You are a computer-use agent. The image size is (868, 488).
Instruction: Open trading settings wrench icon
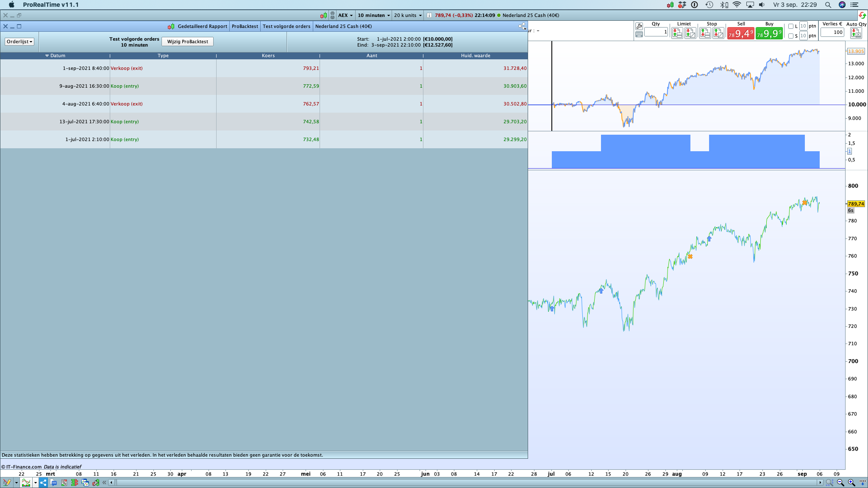639,26
